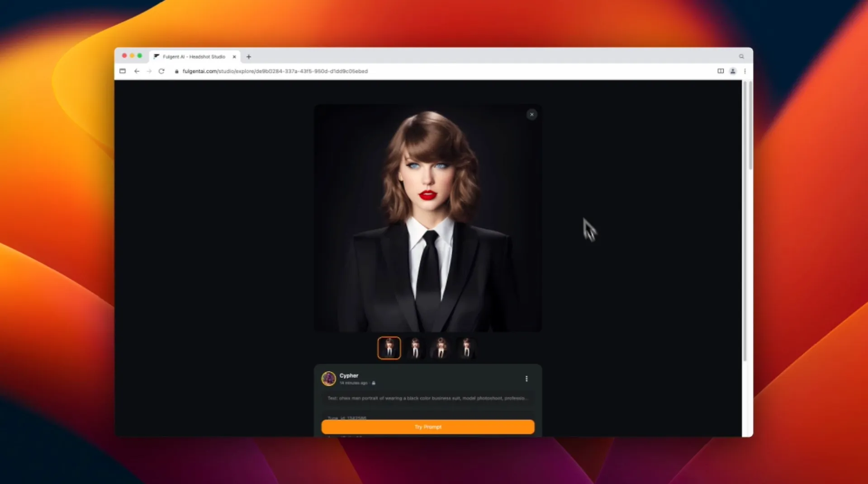Click the main headshot image
Screen dimensions: 868x484
click(428, 218)
